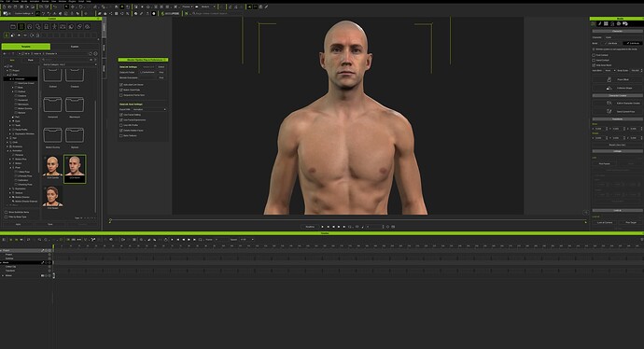This screenshot has height=349, width=644.
Task: Switch to the Pack tab above the tree
Action: (x=31, y=60)
